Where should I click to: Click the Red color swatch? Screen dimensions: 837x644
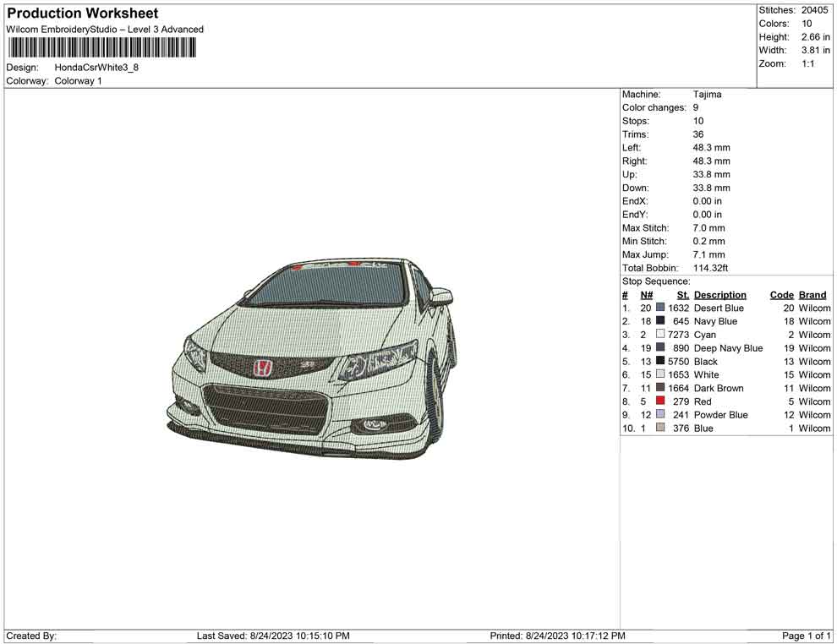[x=660, y=401]
